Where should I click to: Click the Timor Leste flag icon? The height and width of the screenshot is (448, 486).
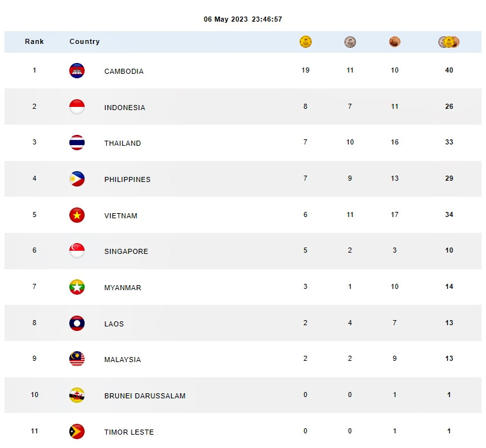click(x=77, y=431)
